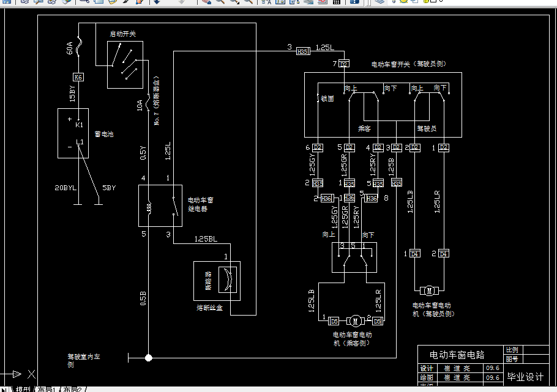The width and height of the screenshot is (557, 392).
Task: Select the 乘客 passenger label
Action: click(364, 128)
